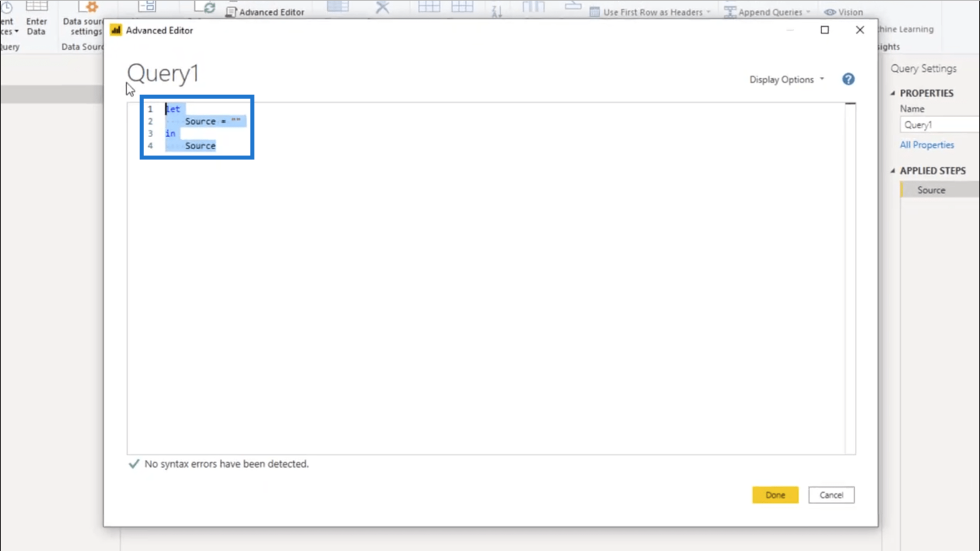The width and height of the screenshot is (980, 551).
Task: Click the code editor vertical scrollbar
Action: click(850, 279)
